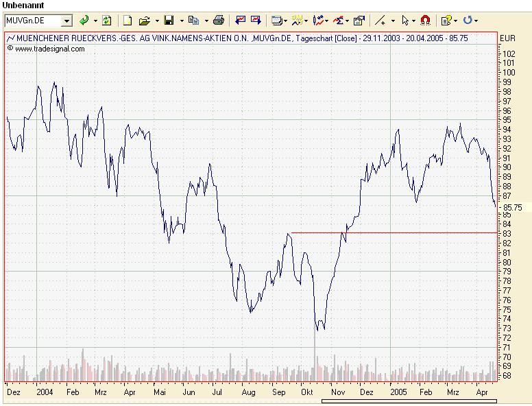The height and width of the screenshot is (406, 532).
Task: Click the stacked windows layout icon
Action: click(276, 21)
